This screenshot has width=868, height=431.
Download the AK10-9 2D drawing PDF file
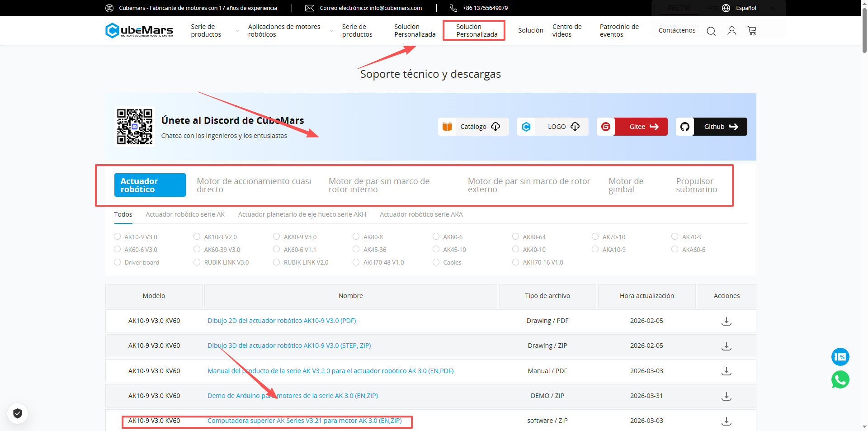coord(726,321)
